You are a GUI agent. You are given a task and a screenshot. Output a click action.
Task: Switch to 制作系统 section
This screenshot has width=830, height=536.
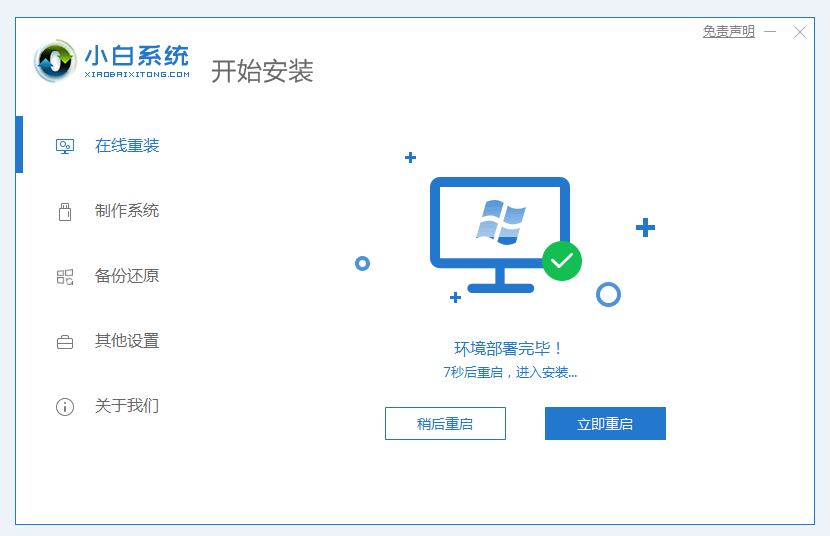[x=127, y=211]
